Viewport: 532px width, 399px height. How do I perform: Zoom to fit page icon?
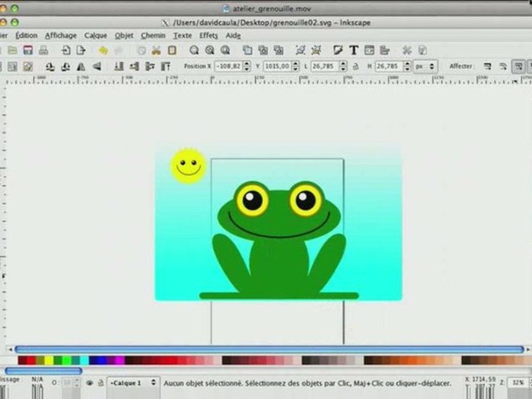coord(226,50)
